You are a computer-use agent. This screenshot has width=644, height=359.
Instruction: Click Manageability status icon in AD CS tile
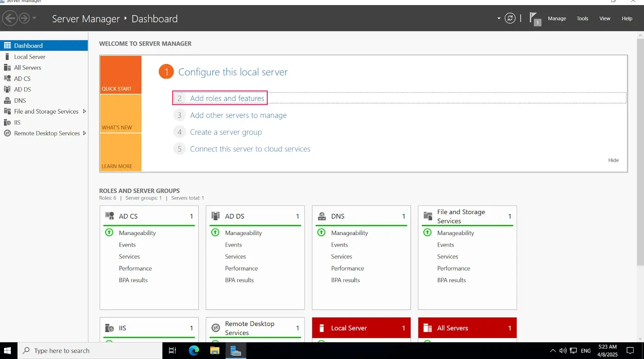[109, 233]
